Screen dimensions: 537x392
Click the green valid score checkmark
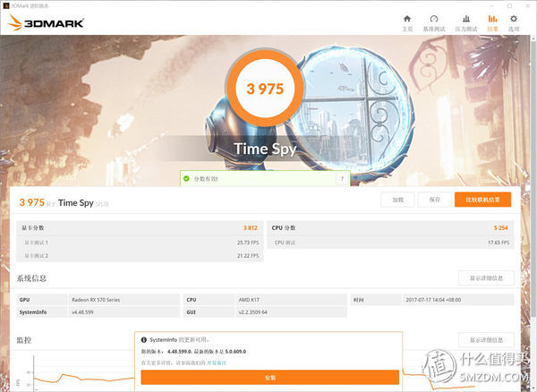[186, 179]
